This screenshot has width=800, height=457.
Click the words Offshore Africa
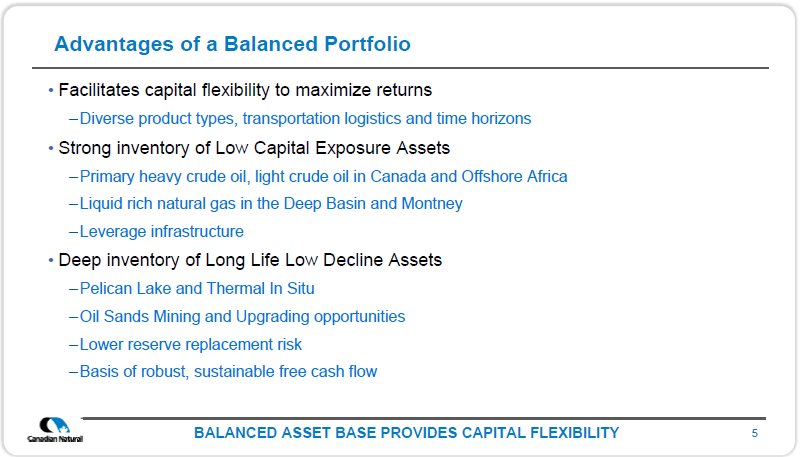pyautogui.click(x=514, y=176)
